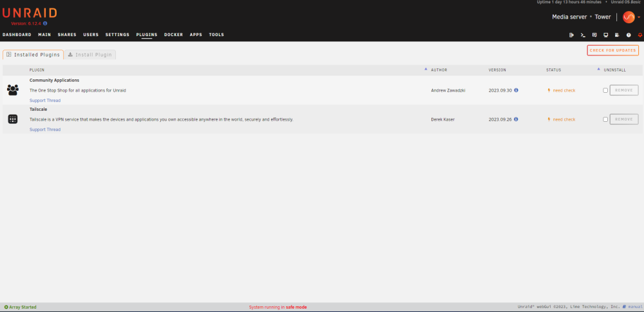
Task: Open Community Applications Support Thread link
Action: click(x=45, y=101)
